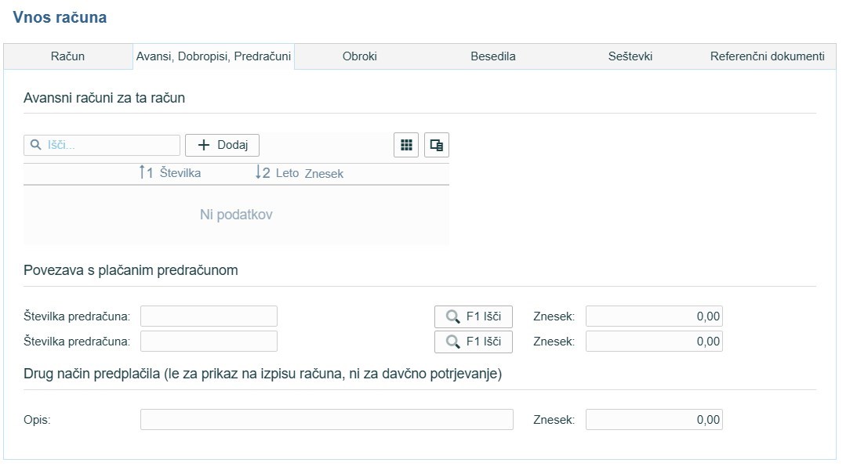Switch to the Račun tab
Screen dimensions: 868x470
[x=67, y=56]
